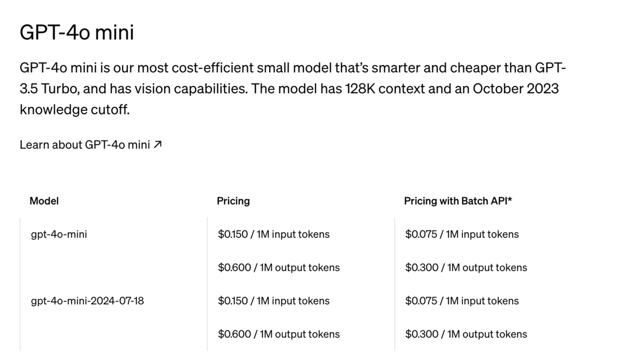The width and height of the screenshot is (619, 364).
Task: Select the gpt-4o-mini model name cell
Action: click(x=59, y=234)
